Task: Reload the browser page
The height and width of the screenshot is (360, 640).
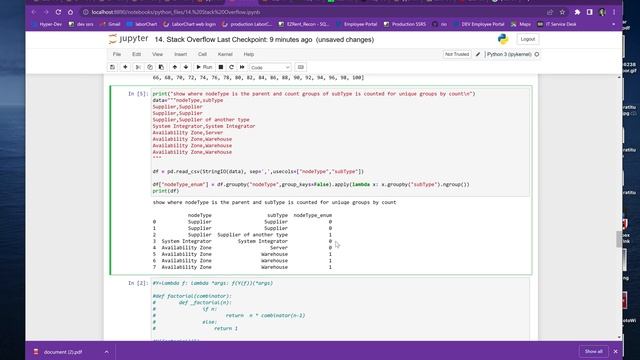Action: (x=58, y=12)
